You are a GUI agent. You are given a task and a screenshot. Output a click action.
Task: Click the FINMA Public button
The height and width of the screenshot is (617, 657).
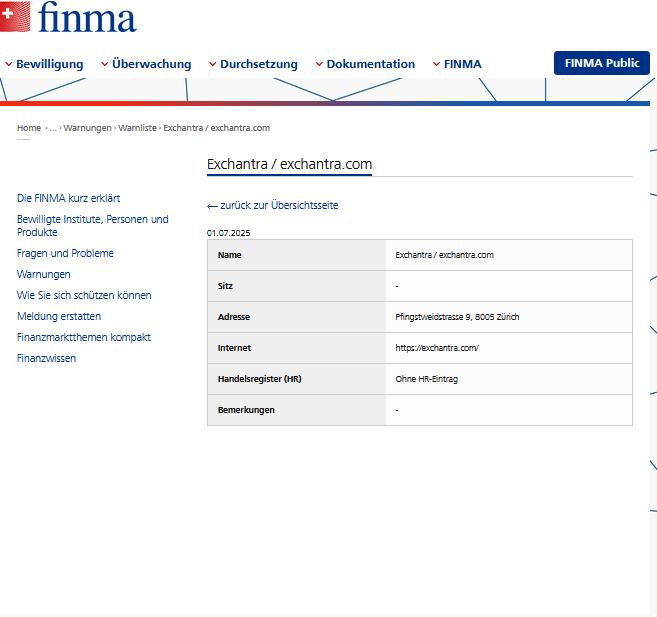coord(602,63)
